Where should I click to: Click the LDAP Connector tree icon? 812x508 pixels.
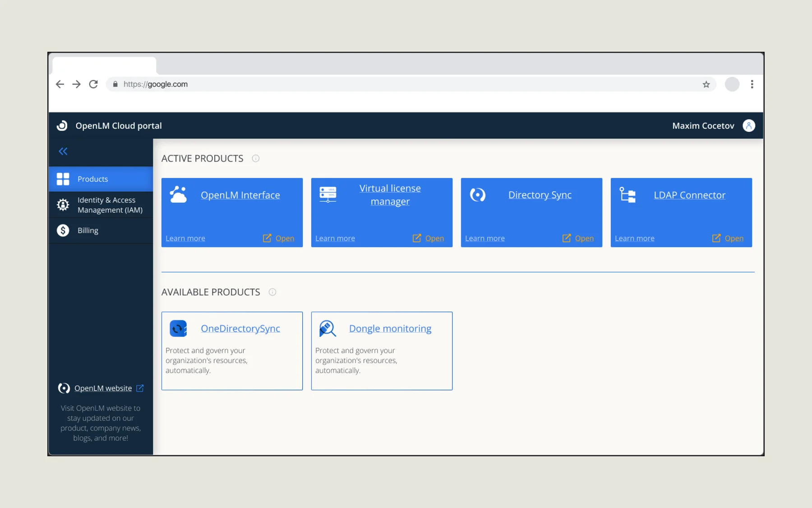pyautogui.click(x=627, y=195)
